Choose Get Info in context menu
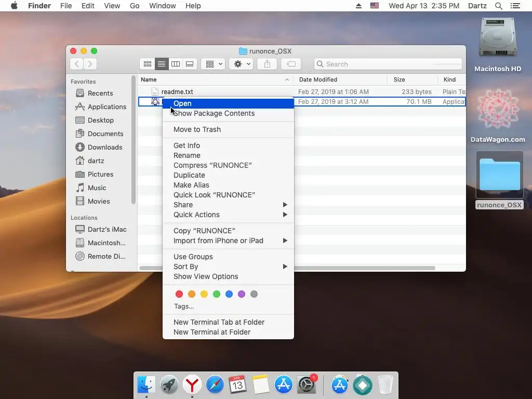This screenshot has height=399, width=532. (229, 145)
